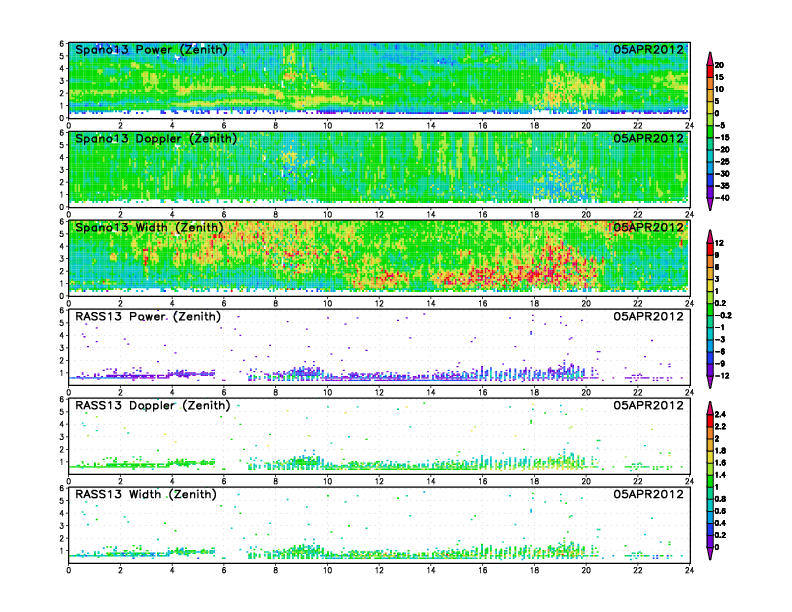Click the 'Spano13 Width (Zenith)' panel title
Viewport: 792px width, 612px height.
click(149, 228)
